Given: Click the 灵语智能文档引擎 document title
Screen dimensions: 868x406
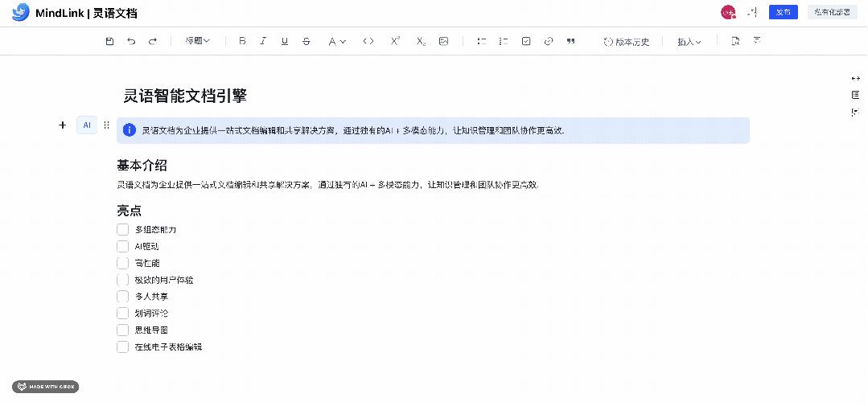Looking at the screenshot, I should point(185,96).
